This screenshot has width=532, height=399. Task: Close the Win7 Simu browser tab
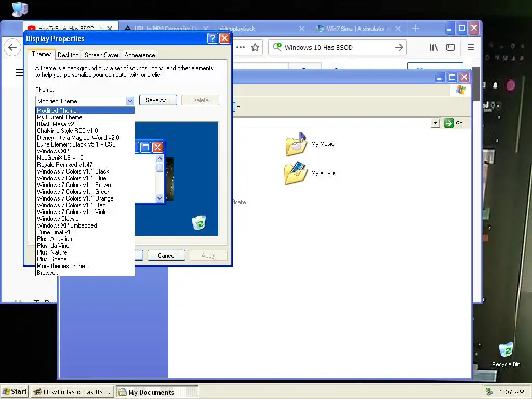398,29
